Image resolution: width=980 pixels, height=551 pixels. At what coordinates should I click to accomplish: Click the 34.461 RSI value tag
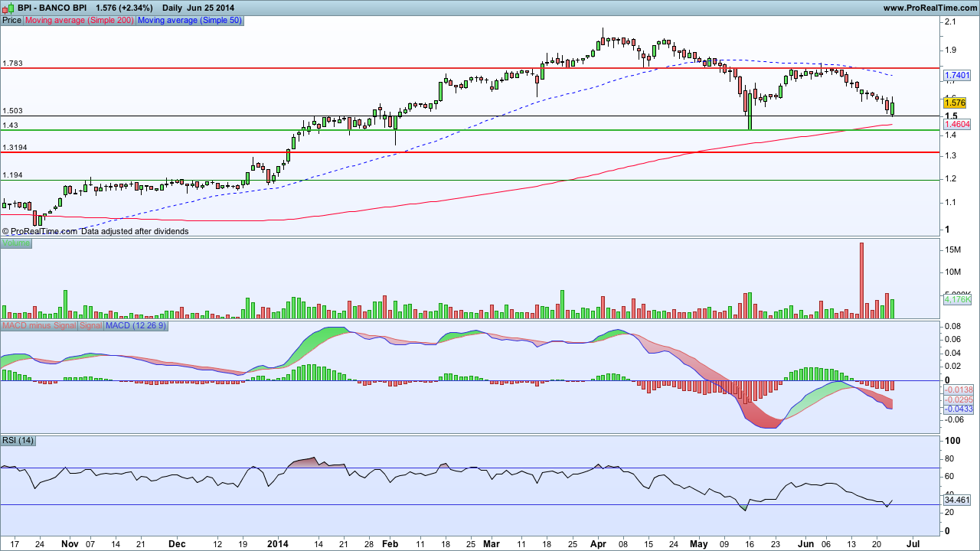pos(958,500)
